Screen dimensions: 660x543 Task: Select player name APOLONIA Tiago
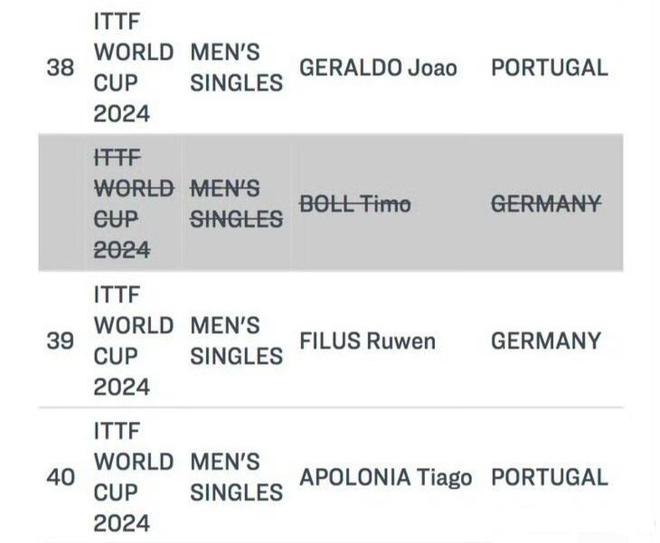[x=386, y=477]
